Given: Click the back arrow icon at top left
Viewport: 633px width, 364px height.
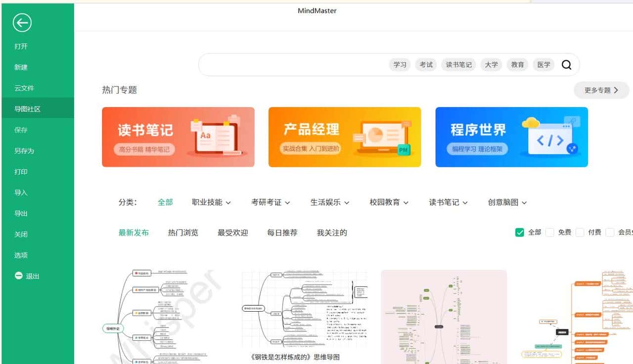Looking at the screenshot, I should pos(22,23).
